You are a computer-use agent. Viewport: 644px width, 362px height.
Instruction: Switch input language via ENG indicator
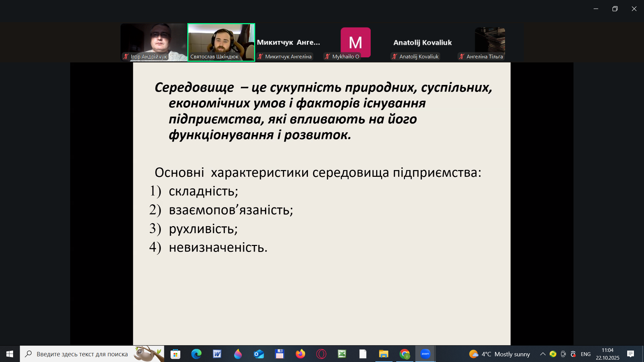click(x=586, y=354)
